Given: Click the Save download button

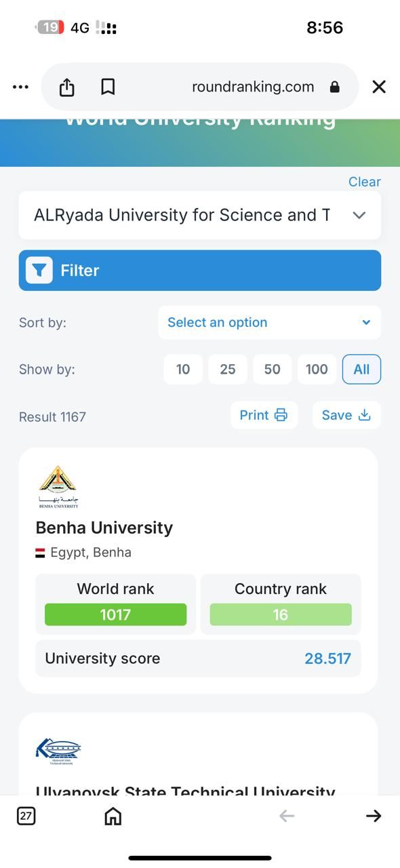Looking at the screenshot, I should pos(346,415).
